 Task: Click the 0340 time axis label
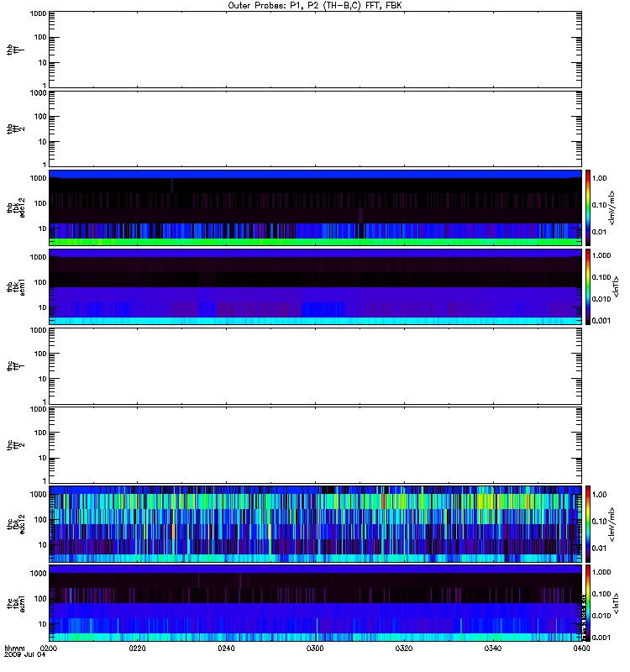[493, 648]
